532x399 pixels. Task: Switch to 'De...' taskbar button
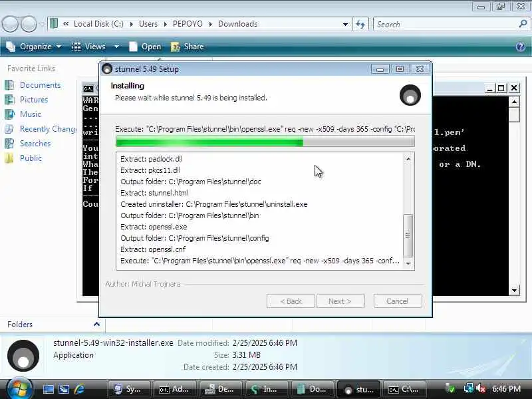221,390
